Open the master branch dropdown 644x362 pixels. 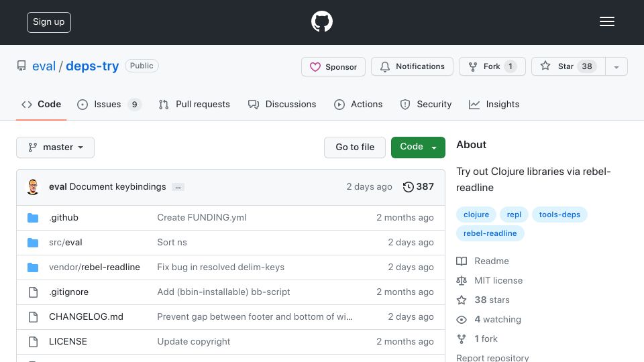[x=56, y=147]
